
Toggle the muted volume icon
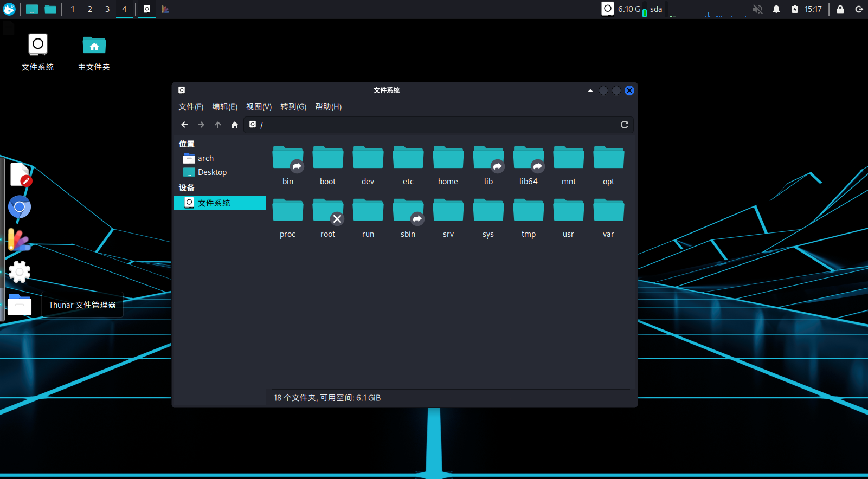(758, 9)
